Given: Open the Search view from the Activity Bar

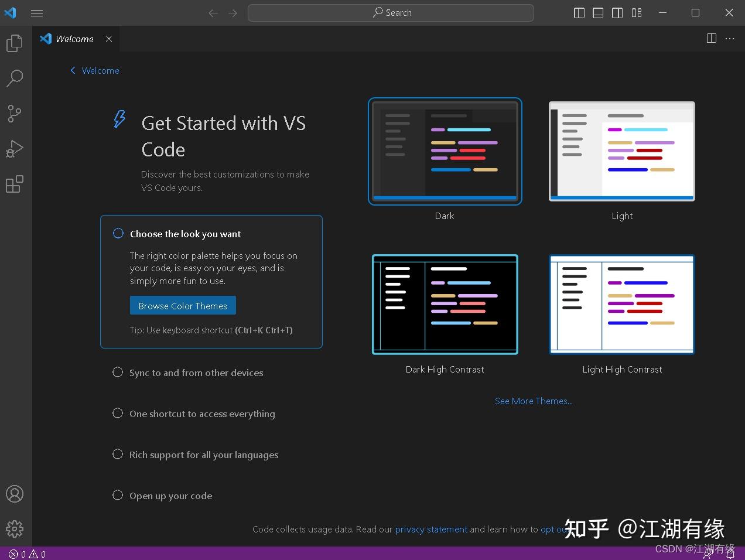Looking at the screenshot, I should point(14,78).
